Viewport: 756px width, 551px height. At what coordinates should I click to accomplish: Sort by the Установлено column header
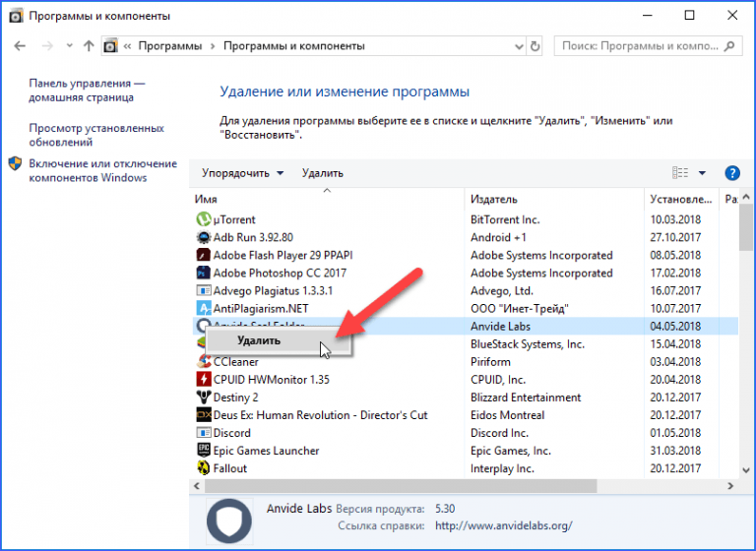point(681,199)
